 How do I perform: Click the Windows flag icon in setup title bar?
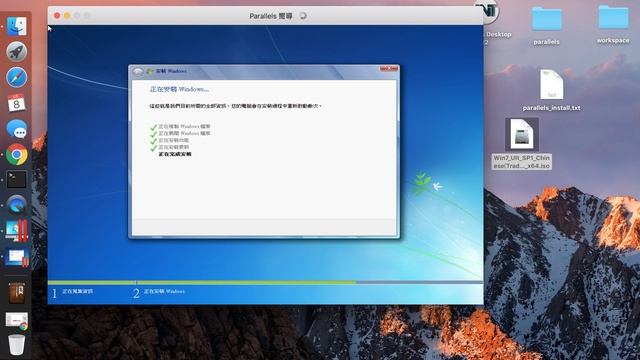tap(150, 71)
